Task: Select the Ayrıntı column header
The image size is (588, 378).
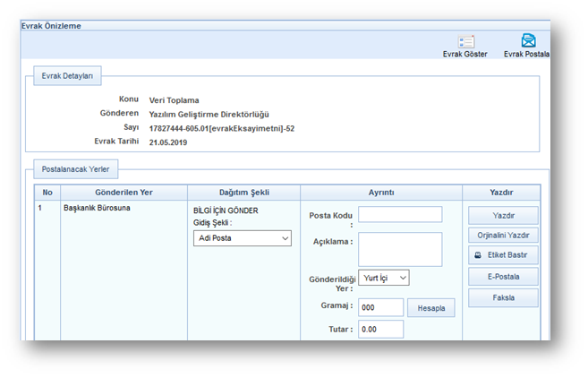Action: click(381, 192)
